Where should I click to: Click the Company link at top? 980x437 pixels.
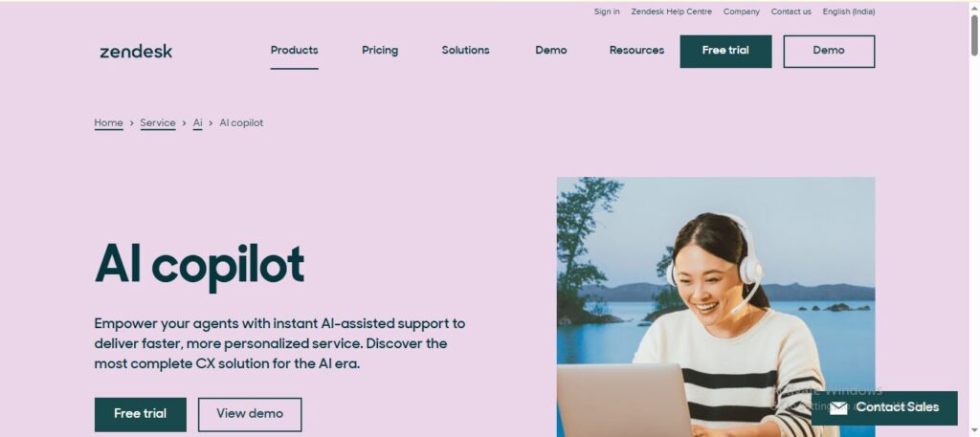point(742,11)
